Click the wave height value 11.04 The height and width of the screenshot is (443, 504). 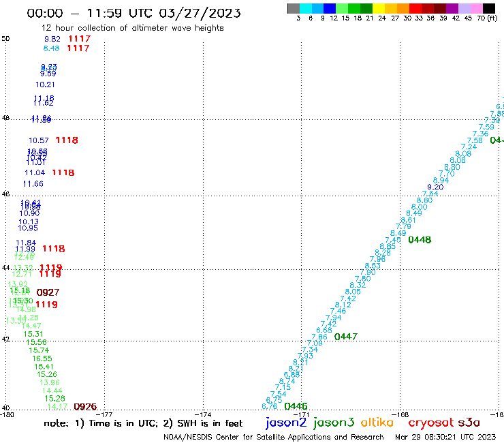[x=35, y=172]
